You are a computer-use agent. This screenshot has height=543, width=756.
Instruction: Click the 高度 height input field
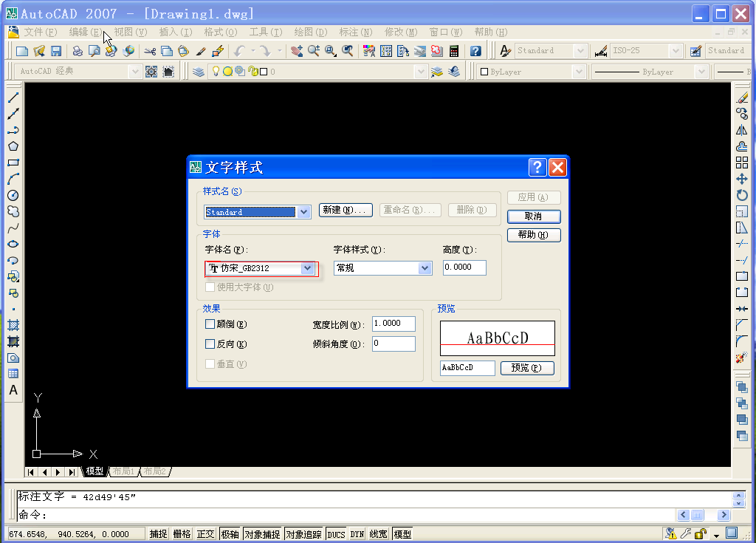464,267
